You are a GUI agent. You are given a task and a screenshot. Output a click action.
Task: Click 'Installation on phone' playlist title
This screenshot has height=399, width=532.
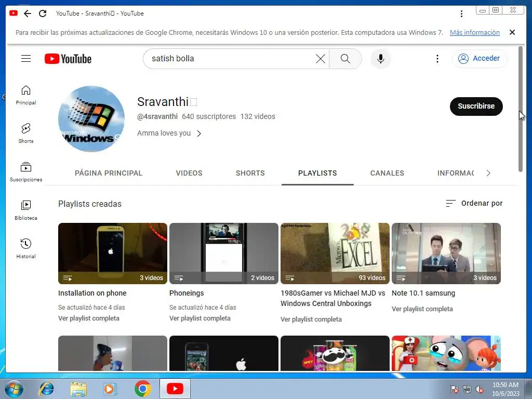(92, 293)
